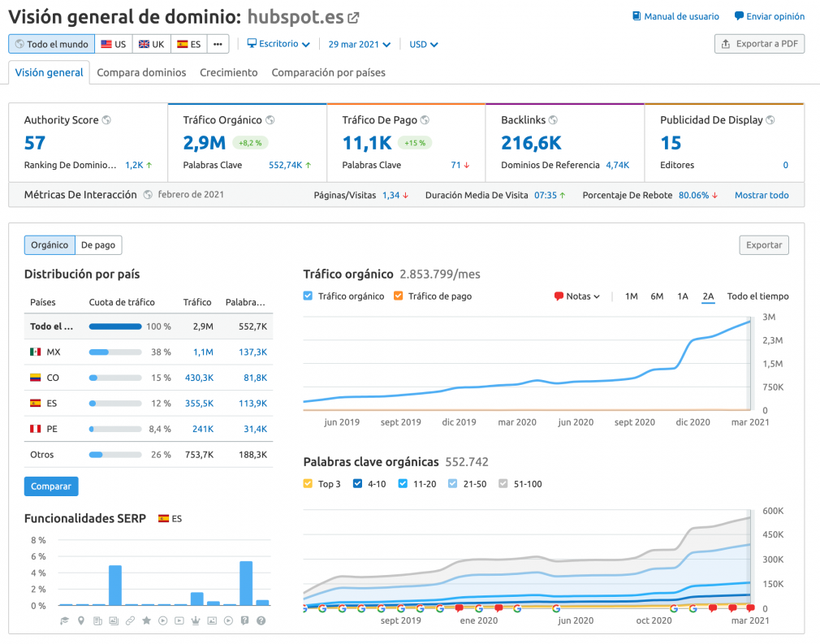Viewport: 820px width, 644px height.
Task: Click the 2,9M Tráfico Orgánico value
Action: (x=205, y=143)
